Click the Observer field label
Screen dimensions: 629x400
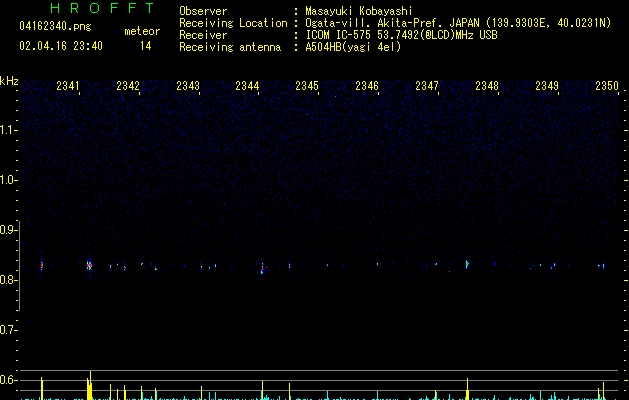203,11
